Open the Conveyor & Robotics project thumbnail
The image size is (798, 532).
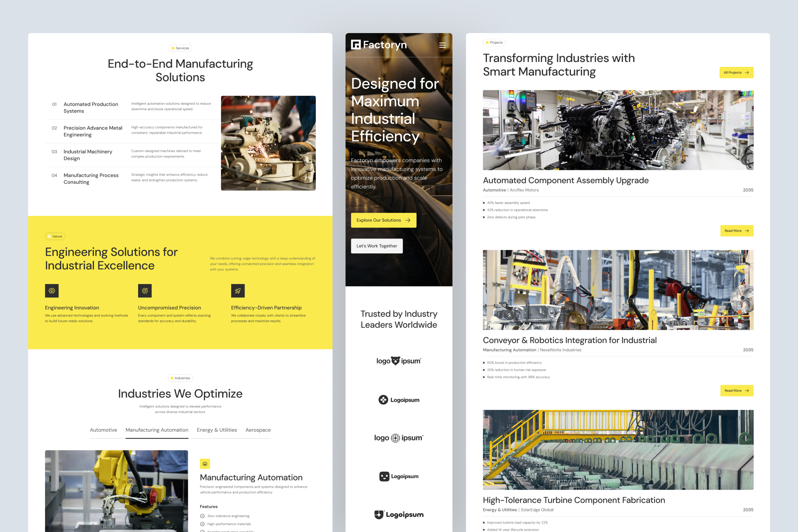point(618,290)
